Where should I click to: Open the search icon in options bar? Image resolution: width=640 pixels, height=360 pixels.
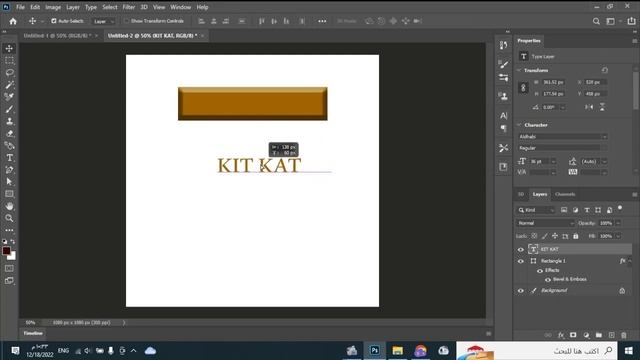click(596, 21)
